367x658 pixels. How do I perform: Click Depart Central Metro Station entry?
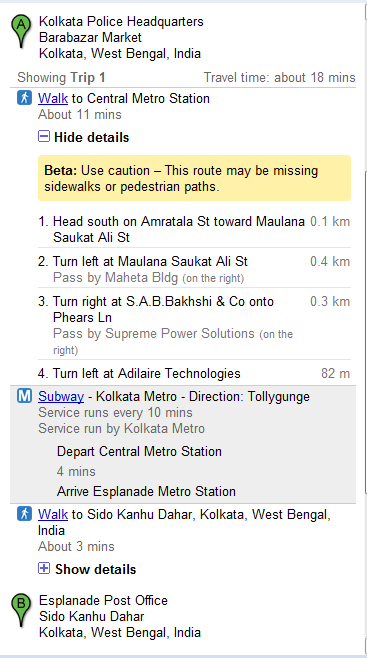tap(139, 452)
